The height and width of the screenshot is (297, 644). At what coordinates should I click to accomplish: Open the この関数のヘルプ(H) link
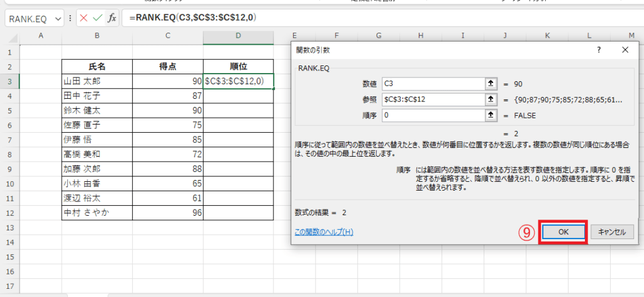pyautogui.click(x=324, y=232)
